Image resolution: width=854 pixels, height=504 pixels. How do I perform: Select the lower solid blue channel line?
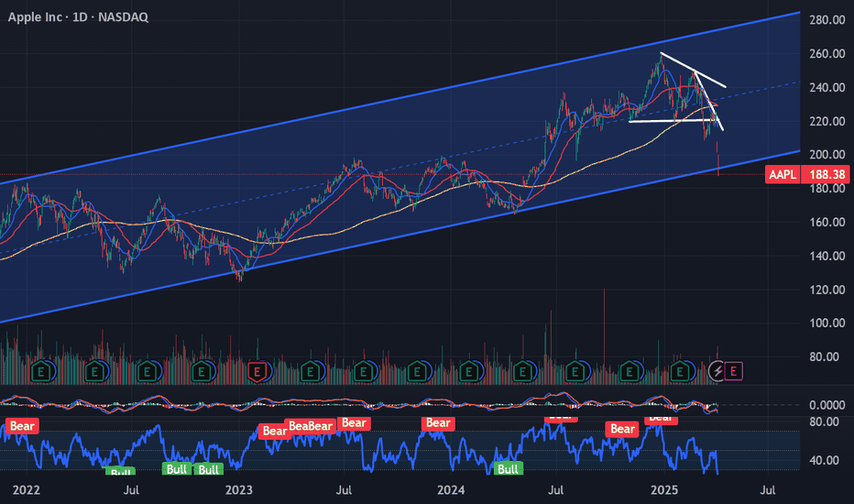click(400, 236)
